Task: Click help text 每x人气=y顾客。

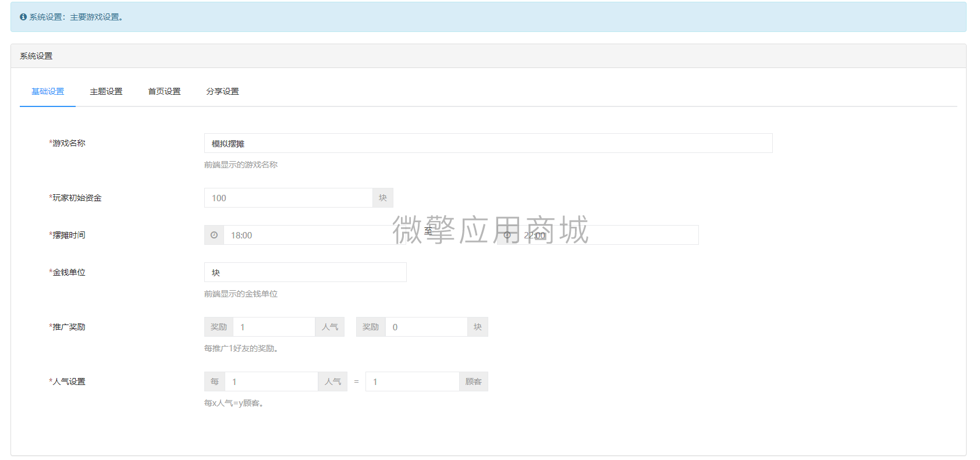Action: point(235,403)
